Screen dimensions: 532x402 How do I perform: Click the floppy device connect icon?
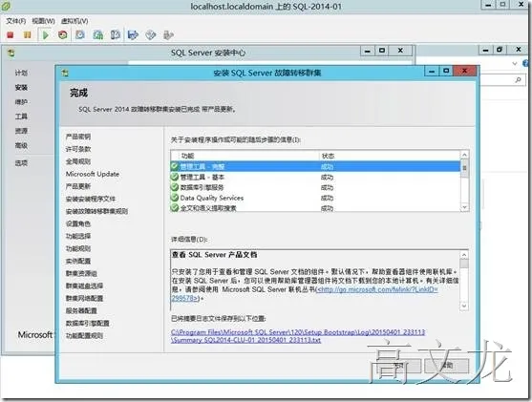tap(134, 34)
